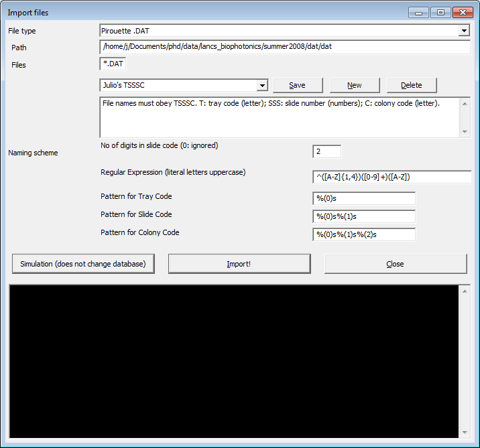Click the description box scroll down arrow
This screenshot has height=448, width=480.
click(465, 132)
